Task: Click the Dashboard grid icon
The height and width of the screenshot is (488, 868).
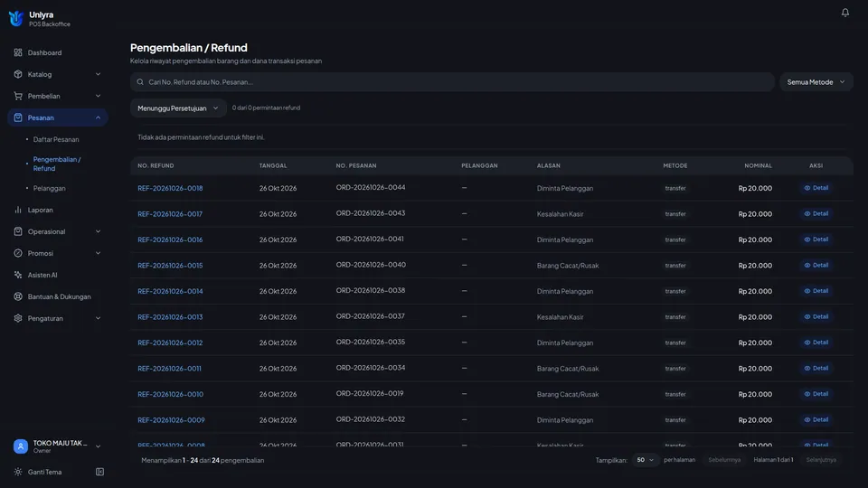Action: coord(18,52)
